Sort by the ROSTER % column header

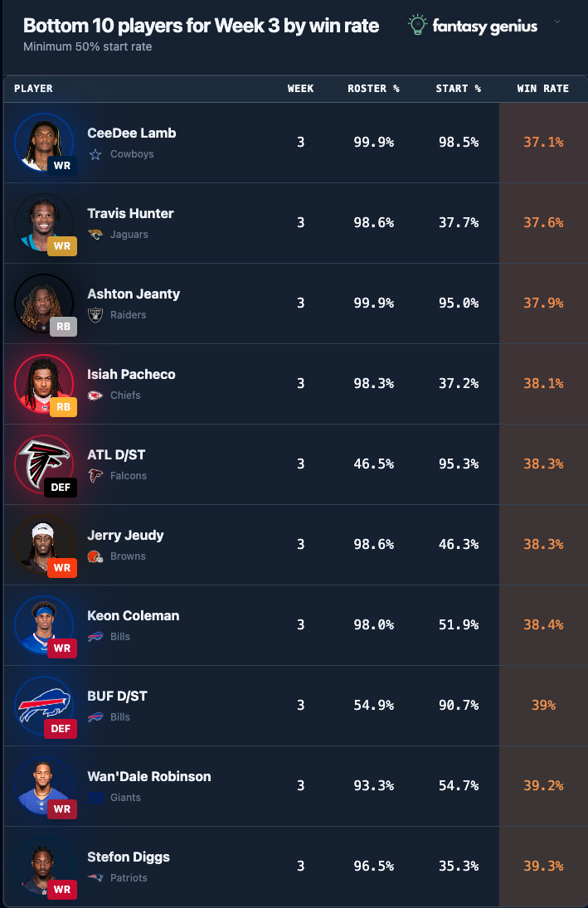point(374,89)
